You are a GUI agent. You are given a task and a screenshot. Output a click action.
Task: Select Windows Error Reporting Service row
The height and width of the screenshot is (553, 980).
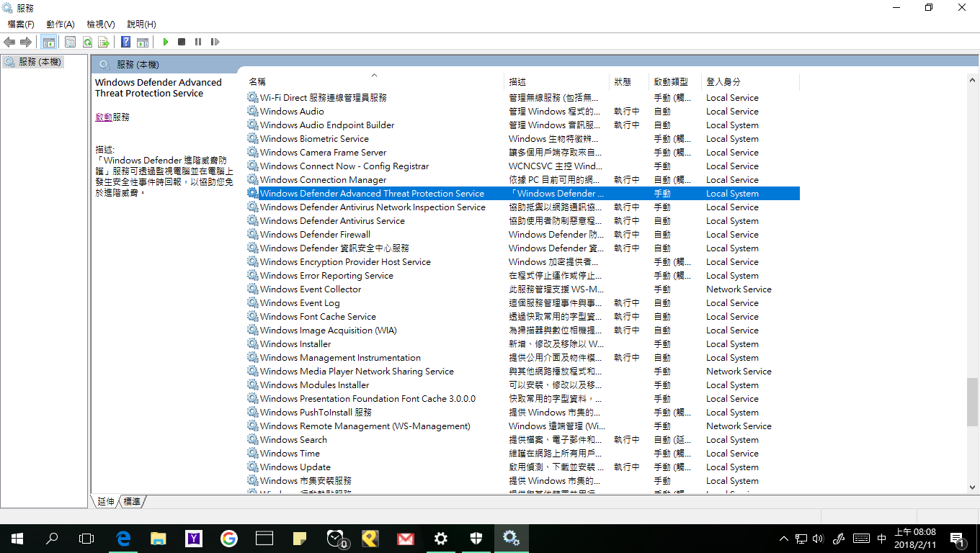522,275
